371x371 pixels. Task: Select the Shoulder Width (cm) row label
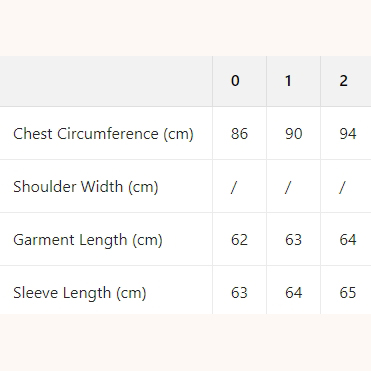86,187
